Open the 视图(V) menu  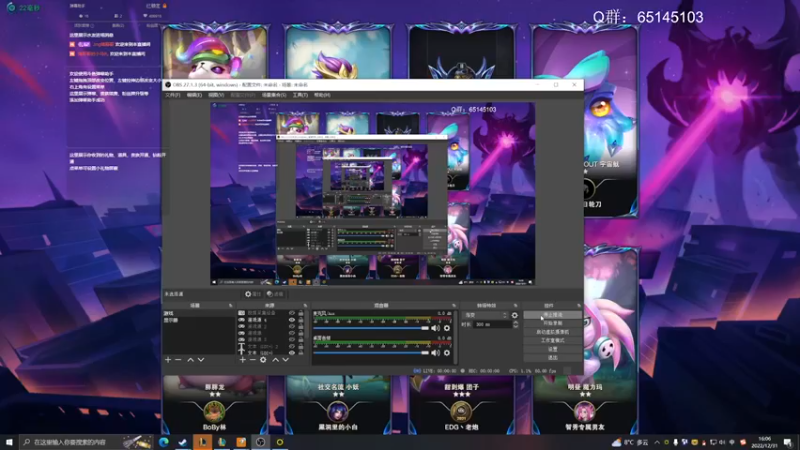[x=216, y=95]
